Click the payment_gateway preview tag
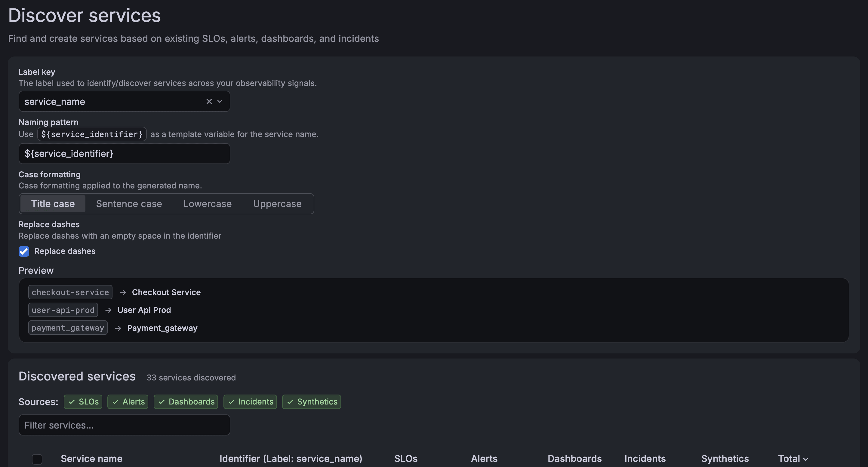 [x=68, y=328]
